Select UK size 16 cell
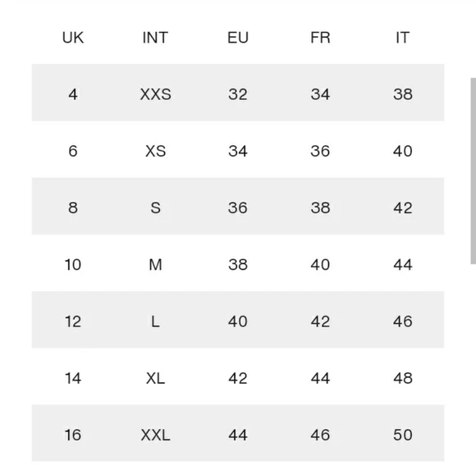The width and height of the screenshot is (476, 474). [x=73, y=435]
